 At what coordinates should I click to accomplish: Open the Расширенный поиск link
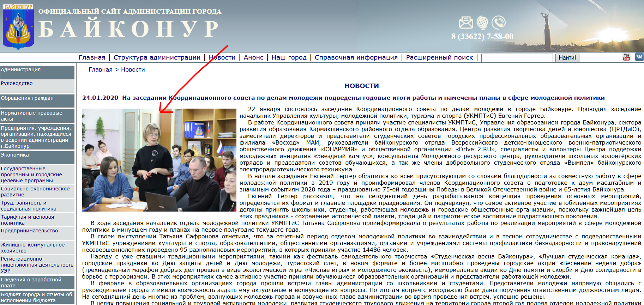439,57
